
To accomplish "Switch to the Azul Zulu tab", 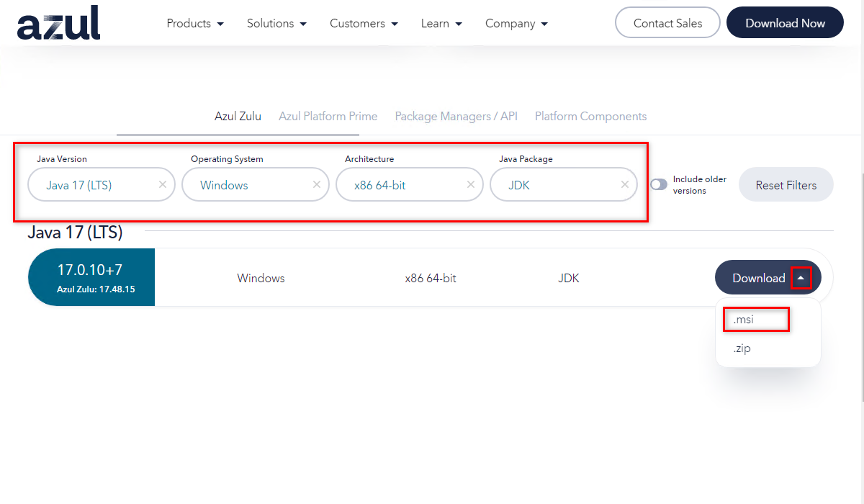I will 238,116.
